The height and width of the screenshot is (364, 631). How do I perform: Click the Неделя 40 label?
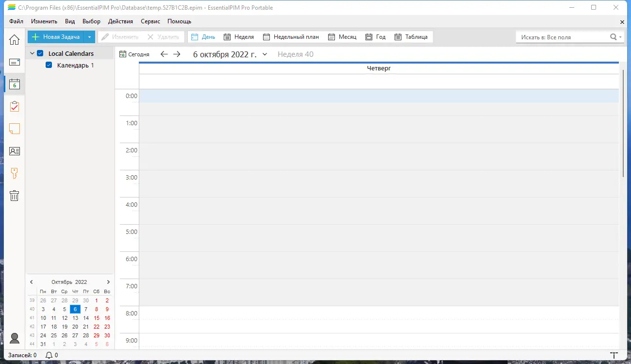tap(296, 54)
